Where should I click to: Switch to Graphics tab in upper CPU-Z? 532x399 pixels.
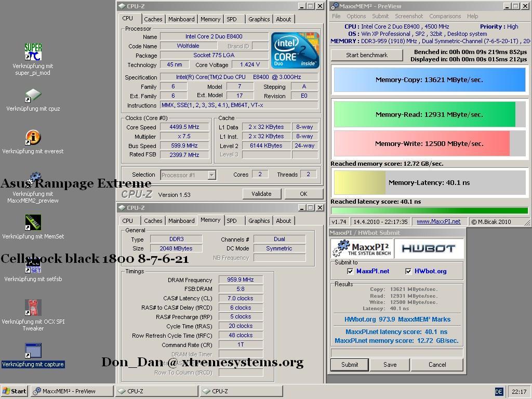click(259, 19)
